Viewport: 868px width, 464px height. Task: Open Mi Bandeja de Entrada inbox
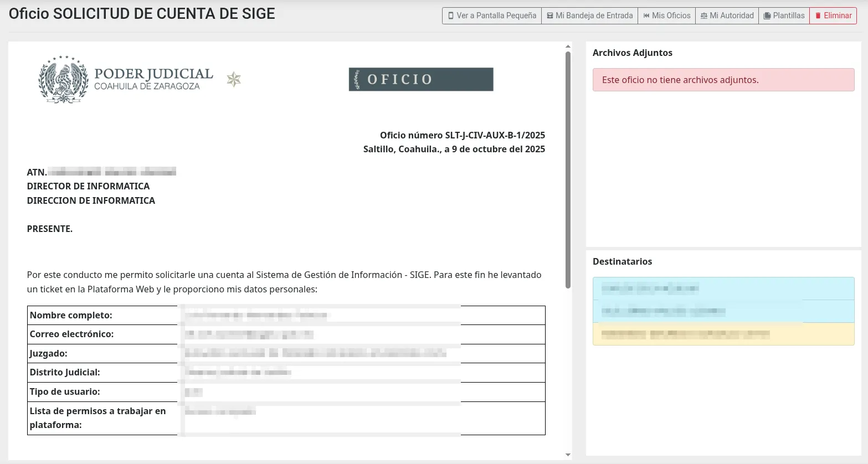pyautogui.click(x=589, y=16)
